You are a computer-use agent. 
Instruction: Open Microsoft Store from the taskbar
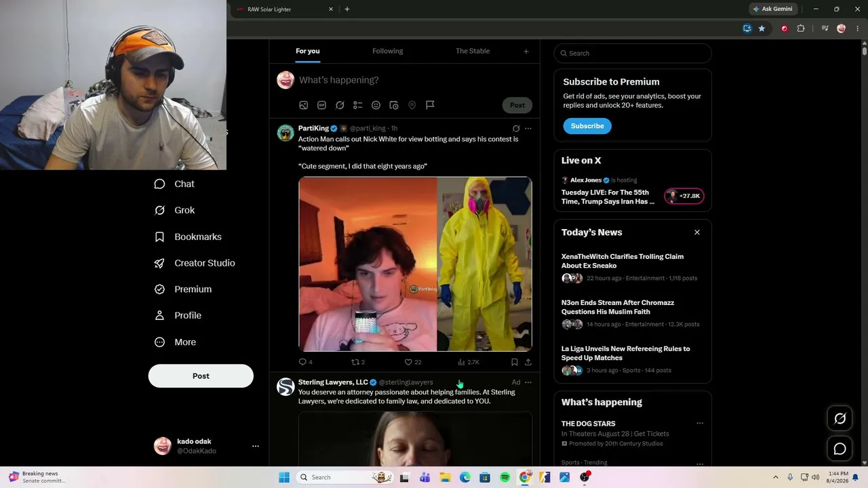pyautogui.click(x=485, y=477)
